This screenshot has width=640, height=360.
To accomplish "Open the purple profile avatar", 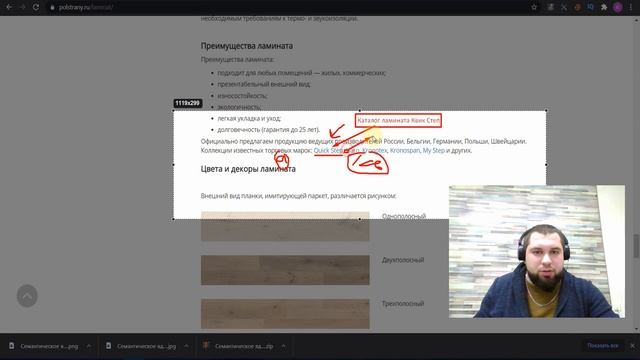I will pyautogui.click(x=618, y=7).
